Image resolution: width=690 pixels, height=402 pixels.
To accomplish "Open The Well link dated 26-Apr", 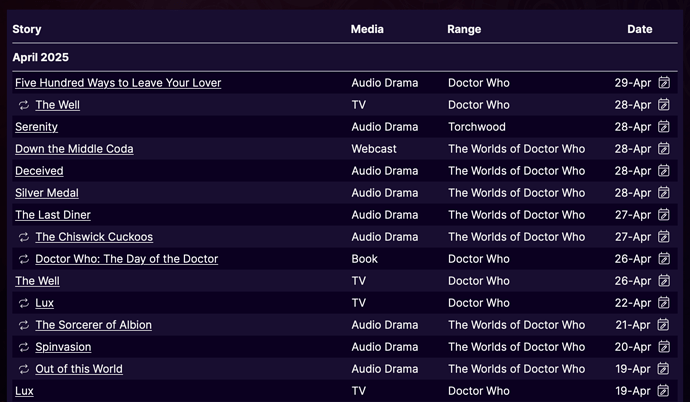I will tap(37, 281).
